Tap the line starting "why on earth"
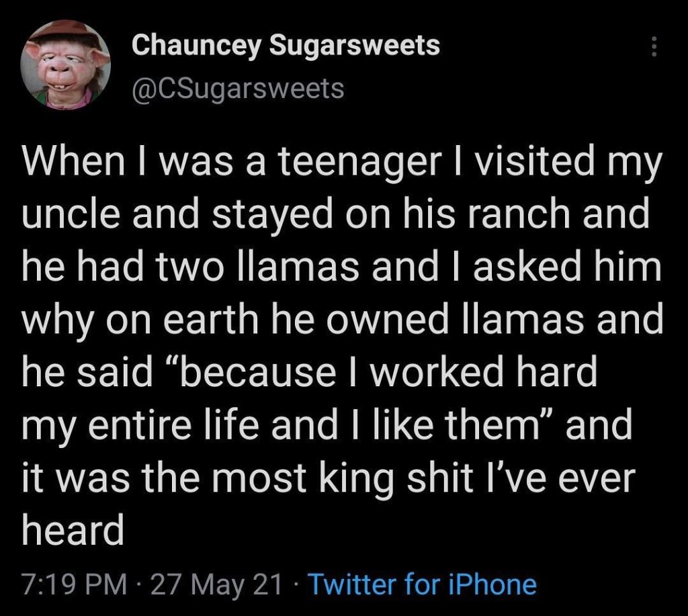This screenshot has height=616, width=688. [x=343, y=319]
